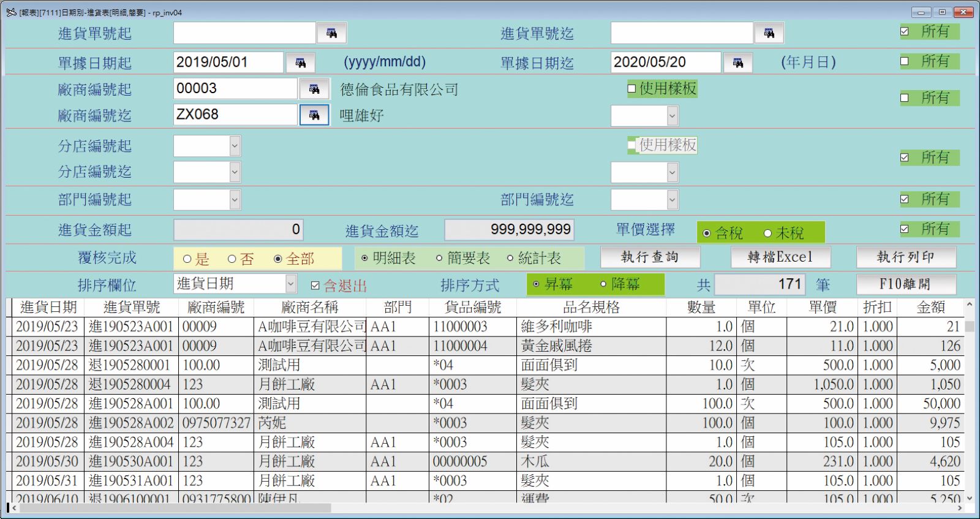Select cell 退1905280004 in the grid
Viewport: 980px width, 519px height.
tap(132, 384)
